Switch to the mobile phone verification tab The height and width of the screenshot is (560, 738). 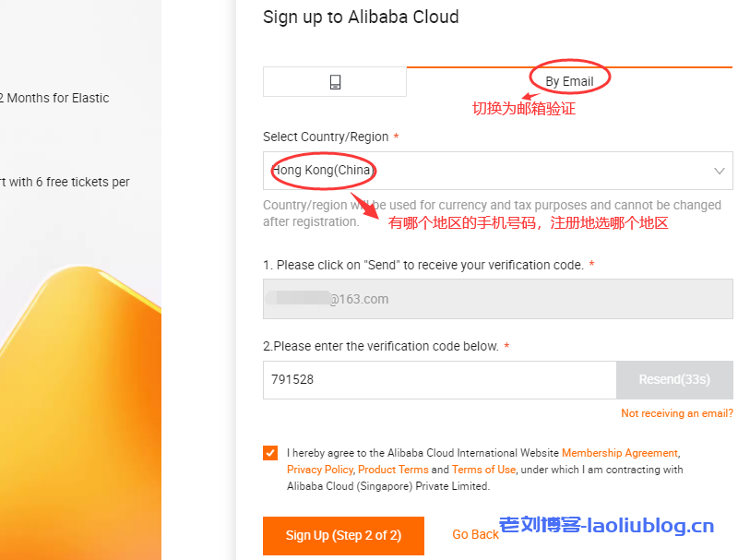[335, 82]
